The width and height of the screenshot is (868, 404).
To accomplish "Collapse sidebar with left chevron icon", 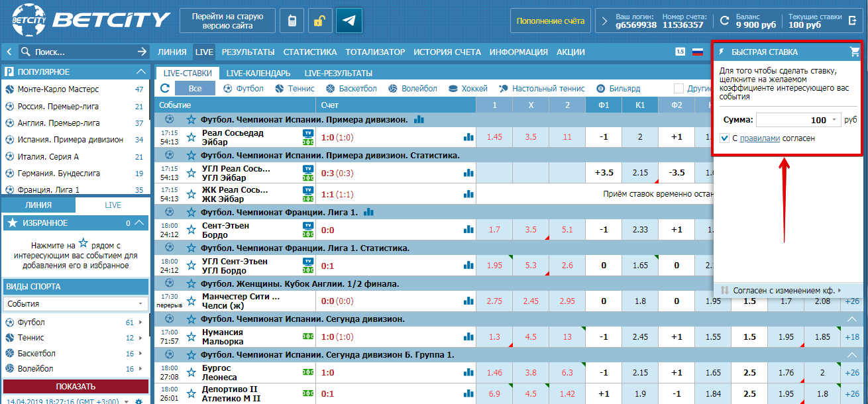I will point(9,52).
